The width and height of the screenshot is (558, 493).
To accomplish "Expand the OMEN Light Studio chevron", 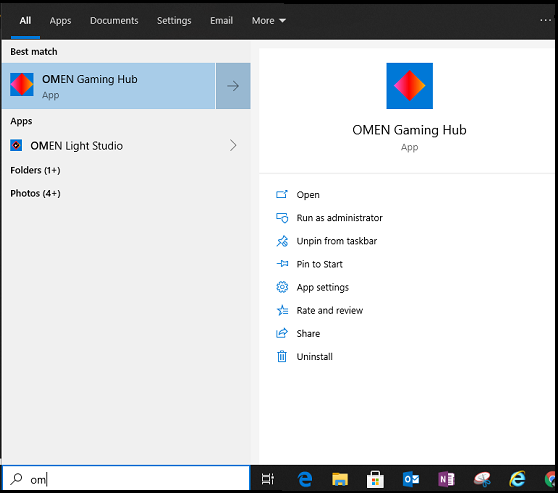I will coord(233,145).
